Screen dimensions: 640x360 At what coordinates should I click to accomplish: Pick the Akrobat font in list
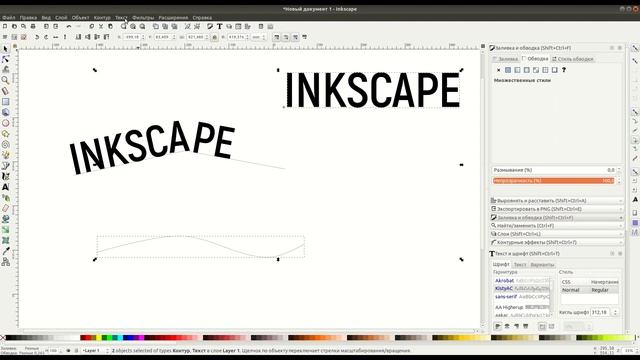tap(522, 281)
